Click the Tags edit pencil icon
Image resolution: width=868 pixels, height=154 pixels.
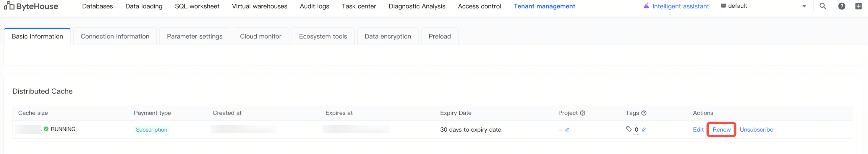point(644,130)
